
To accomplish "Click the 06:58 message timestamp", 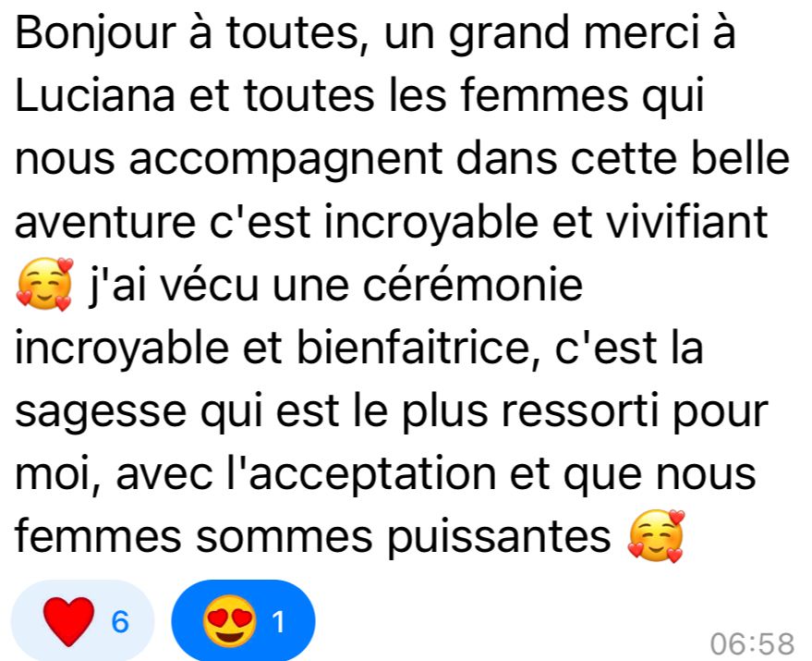I will pyautogui.click(x=752, y=644).
